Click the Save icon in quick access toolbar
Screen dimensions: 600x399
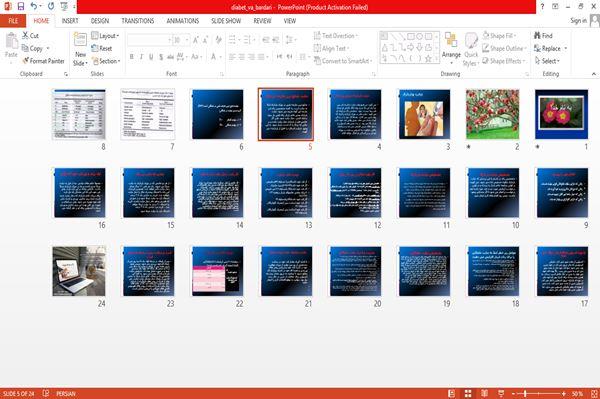pos(21,6)
